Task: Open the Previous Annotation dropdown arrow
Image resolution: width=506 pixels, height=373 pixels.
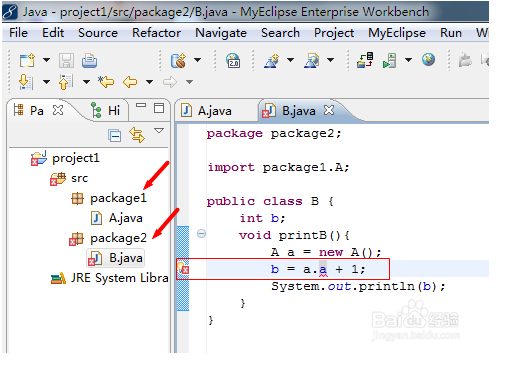Action: coord(86,82)
